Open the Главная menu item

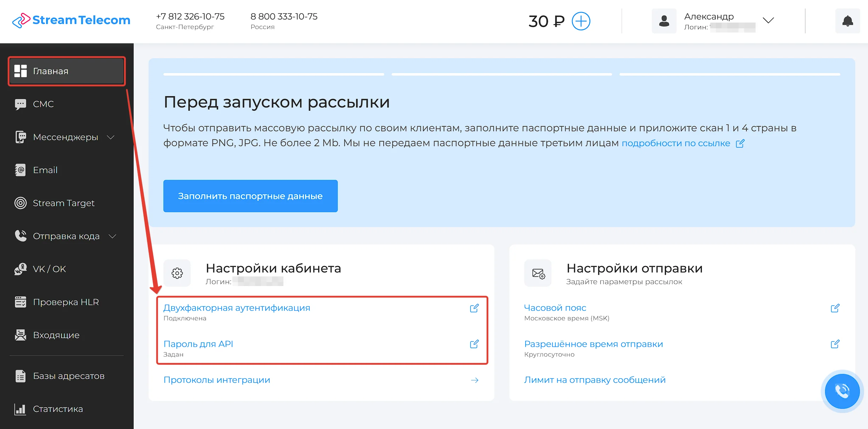pyautogui.click(x=67, y=71)
